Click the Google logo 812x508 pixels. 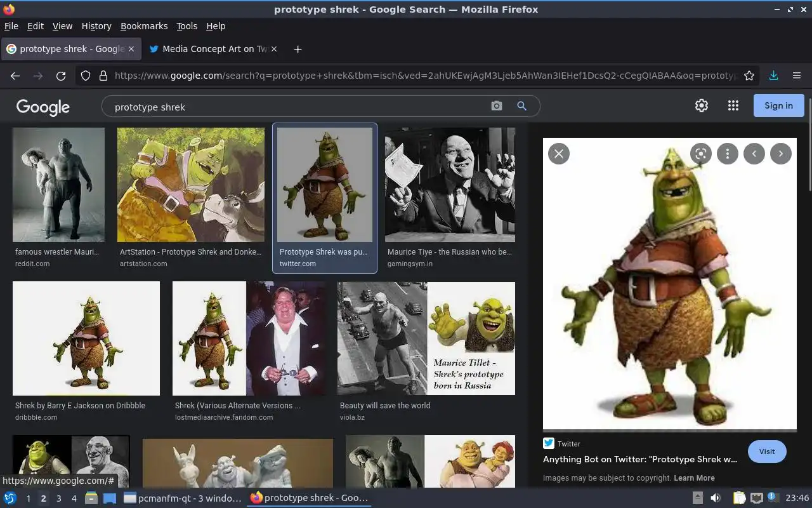[43, 107]
